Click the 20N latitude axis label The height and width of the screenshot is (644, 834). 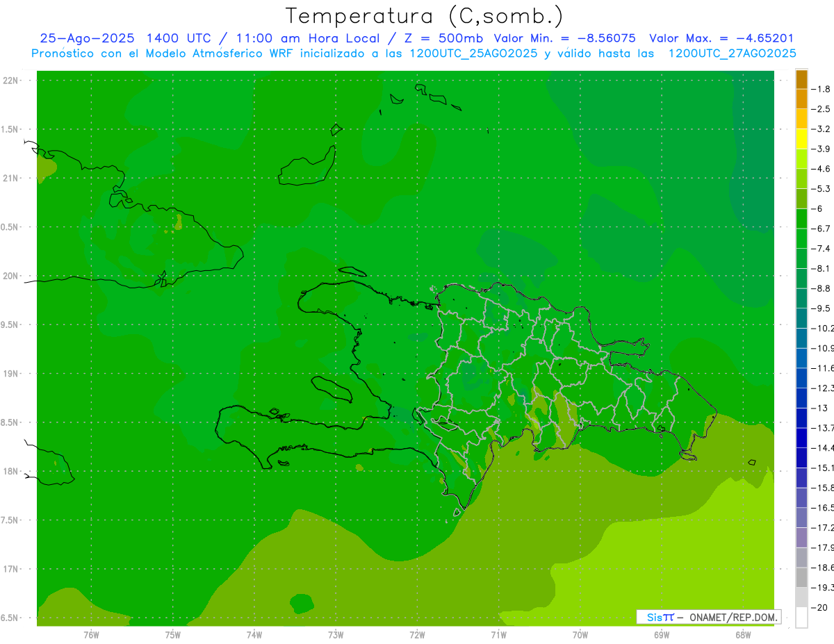click(11, 276)
